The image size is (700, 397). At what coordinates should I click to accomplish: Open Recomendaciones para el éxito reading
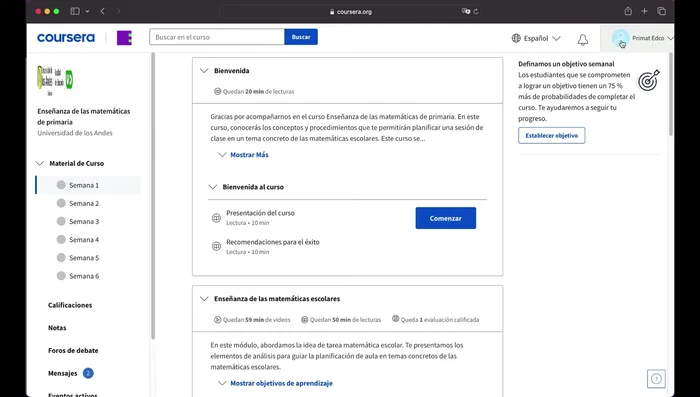click(x=273, y=242)
